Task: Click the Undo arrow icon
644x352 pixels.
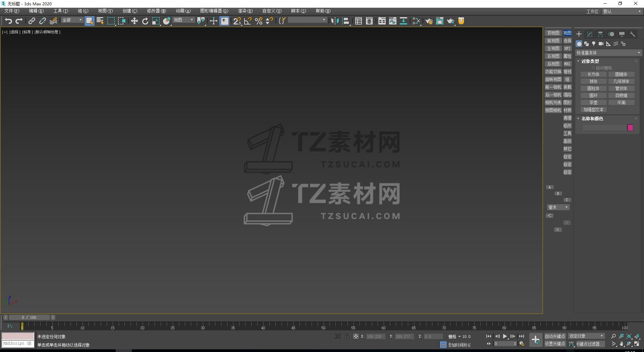Action: (8, 21)
